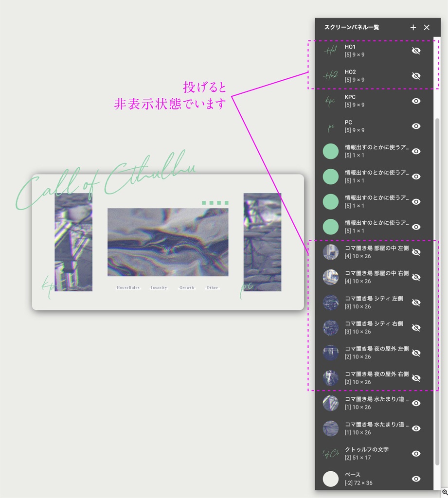
Task: Show コマ置き場 夜の屋外 右側 panel
Action: click(x=416, y=377)
